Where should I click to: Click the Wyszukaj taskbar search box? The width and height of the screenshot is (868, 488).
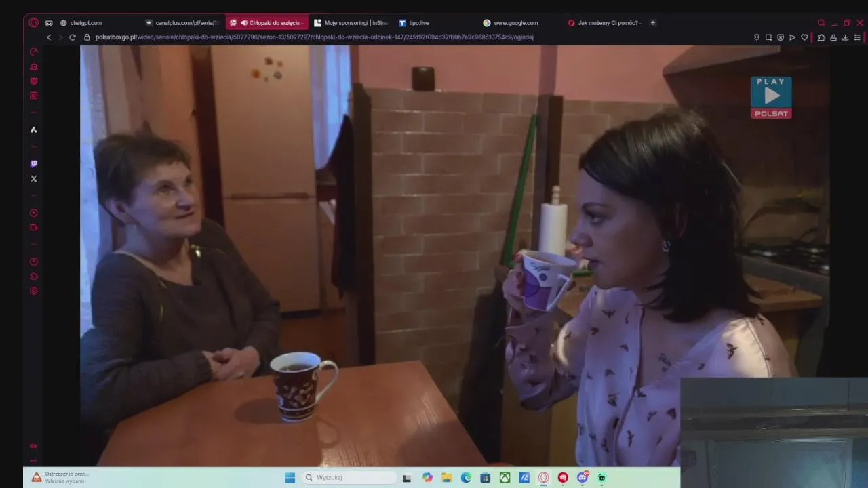point(349,478)
